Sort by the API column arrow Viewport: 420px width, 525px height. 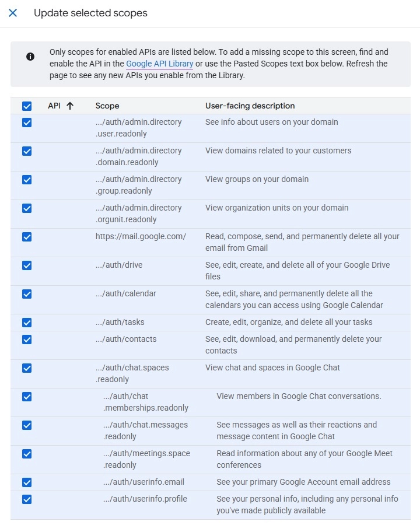pos(69,106)
